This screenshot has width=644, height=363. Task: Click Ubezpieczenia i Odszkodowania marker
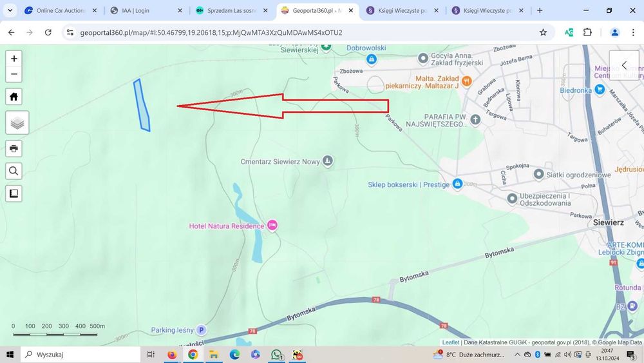pyautogui.click(x=512, y=199)
